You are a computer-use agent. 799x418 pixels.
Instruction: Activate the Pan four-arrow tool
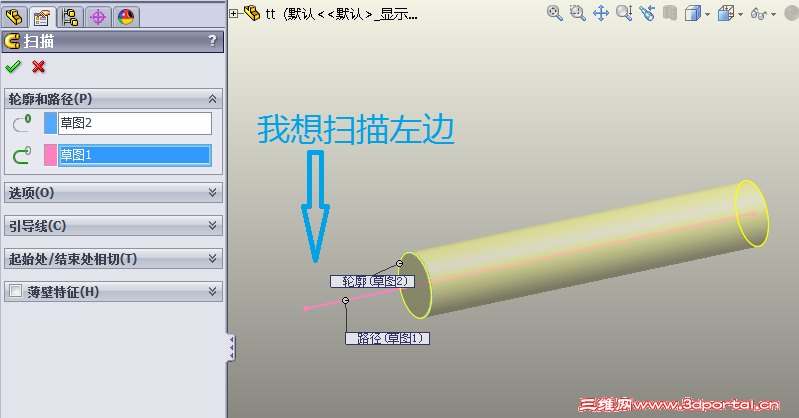click(x=601, y=13)
